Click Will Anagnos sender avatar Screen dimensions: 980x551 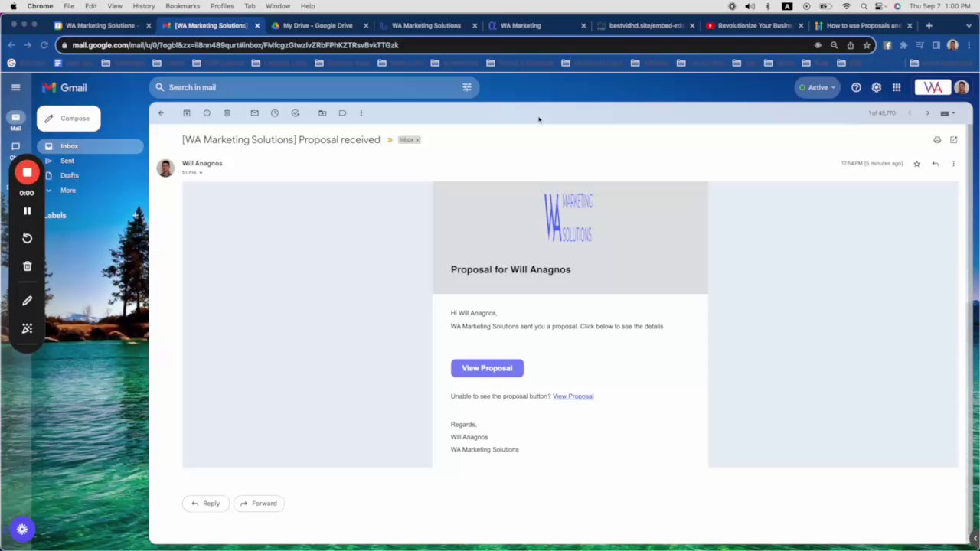coord(165,168)
